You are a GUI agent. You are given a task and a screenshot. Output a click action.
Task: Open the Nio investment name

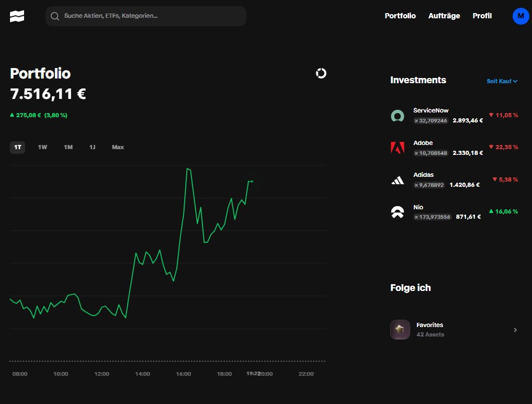click(x=418, y=207)
